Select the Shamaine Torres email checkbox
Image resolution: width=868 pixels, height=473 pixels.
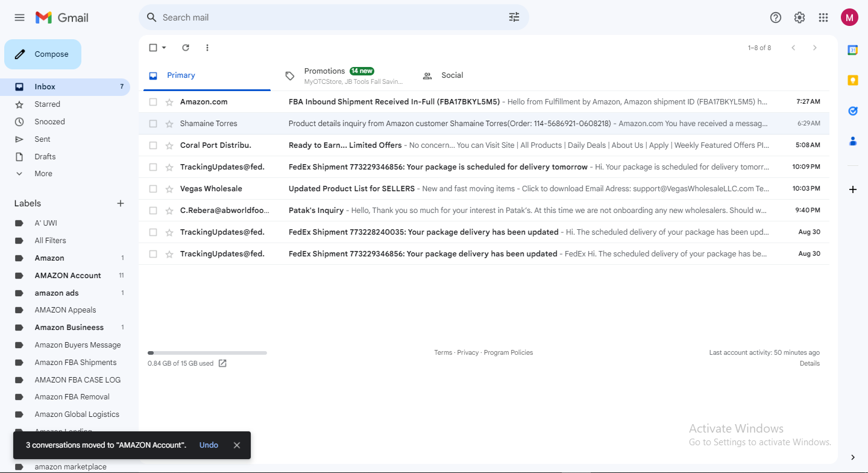[153, 124]
